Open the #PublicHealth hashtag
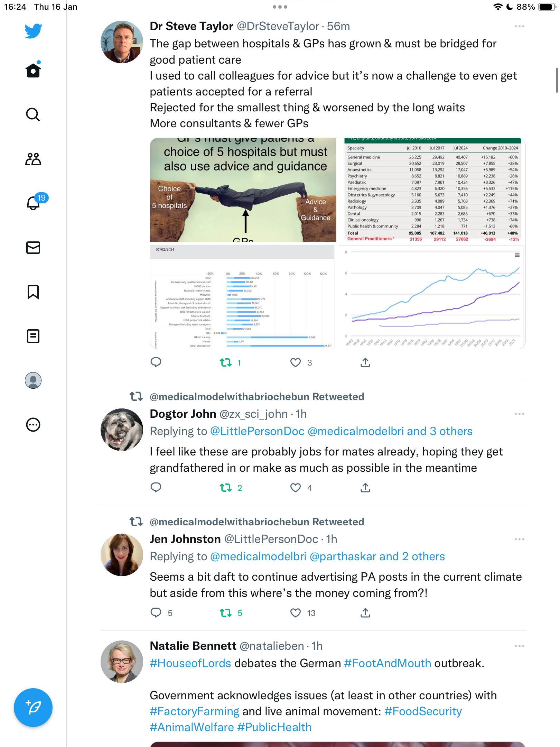The height and width of the screenshot is (747, 560). pos(274,727)
